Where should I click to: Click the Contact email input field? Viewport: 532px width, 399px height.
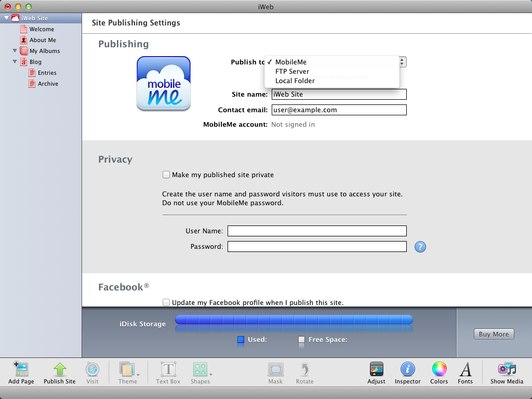coord(339,110)
